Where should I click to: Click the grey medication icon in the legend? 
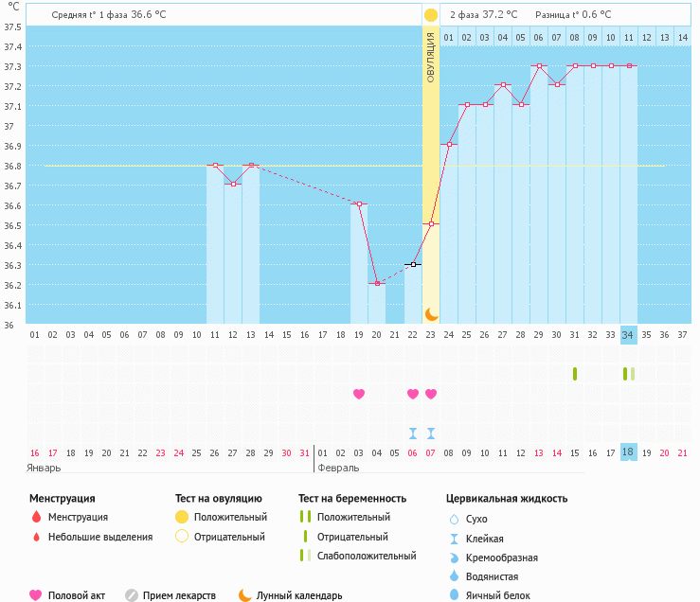(132, 595)
